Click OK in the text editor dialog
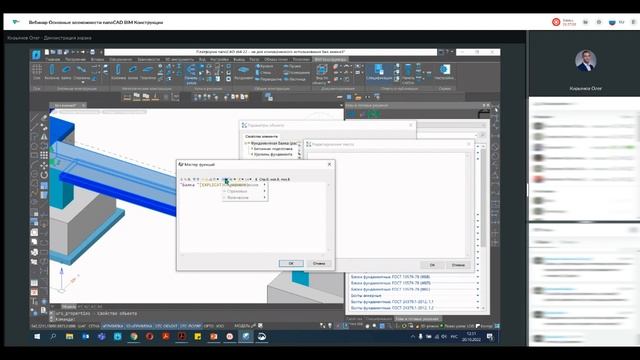This screenshot has width=640, height=360. pyautogui.click(x=432, y=265)
